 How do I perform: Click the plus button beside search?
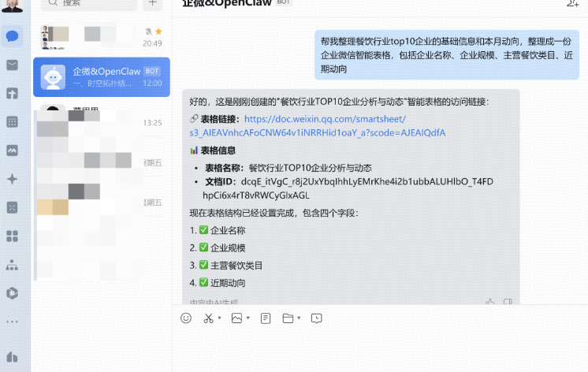point(152,4)
